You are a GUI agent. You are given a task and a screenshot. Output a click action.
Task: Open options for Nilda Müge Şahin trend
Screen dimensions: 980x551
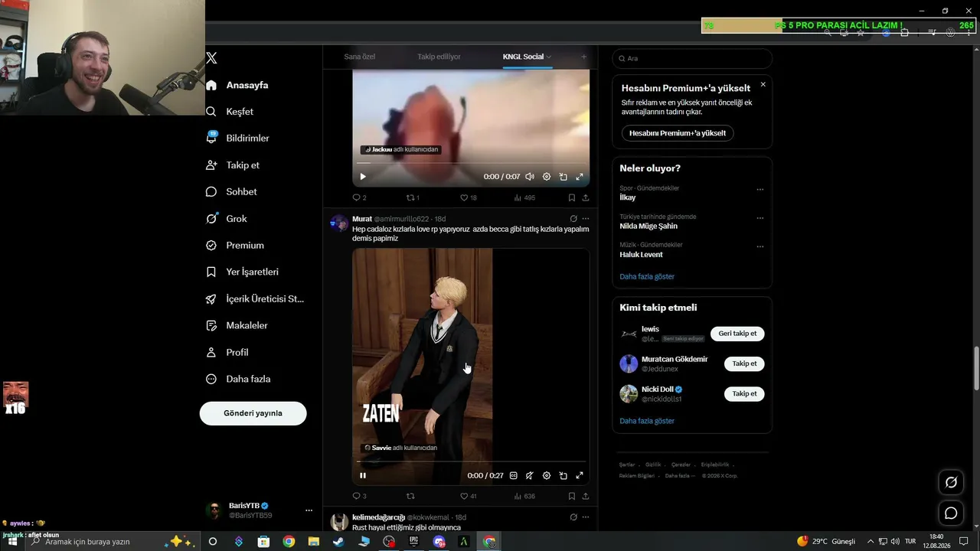pyautogui.click(x=760, y=218)
